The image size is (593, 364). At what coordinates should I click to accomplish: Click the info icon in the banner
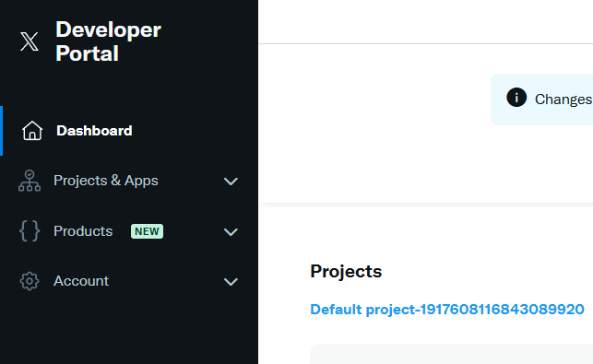(x=516, y=98)
